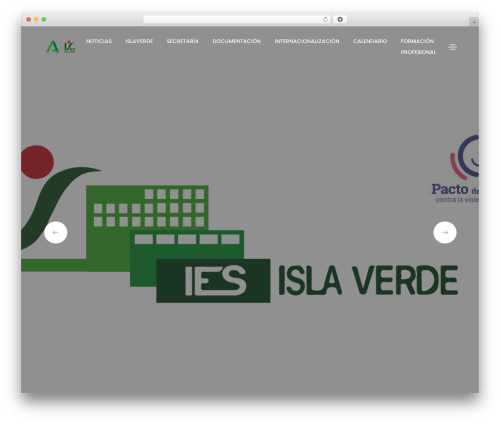Maximize the window with green button

click(x=44, y=19)
